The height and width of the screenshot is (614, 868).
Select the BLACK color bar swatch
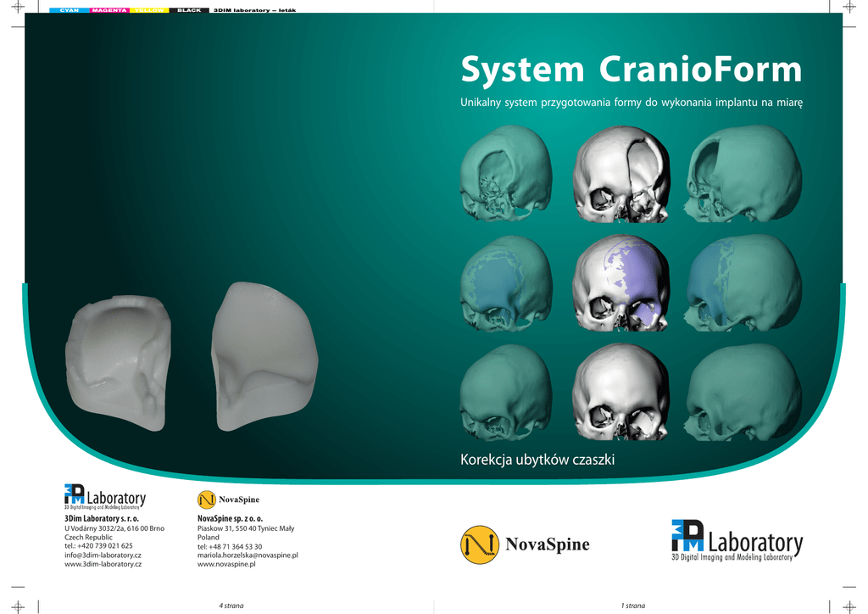188,10
